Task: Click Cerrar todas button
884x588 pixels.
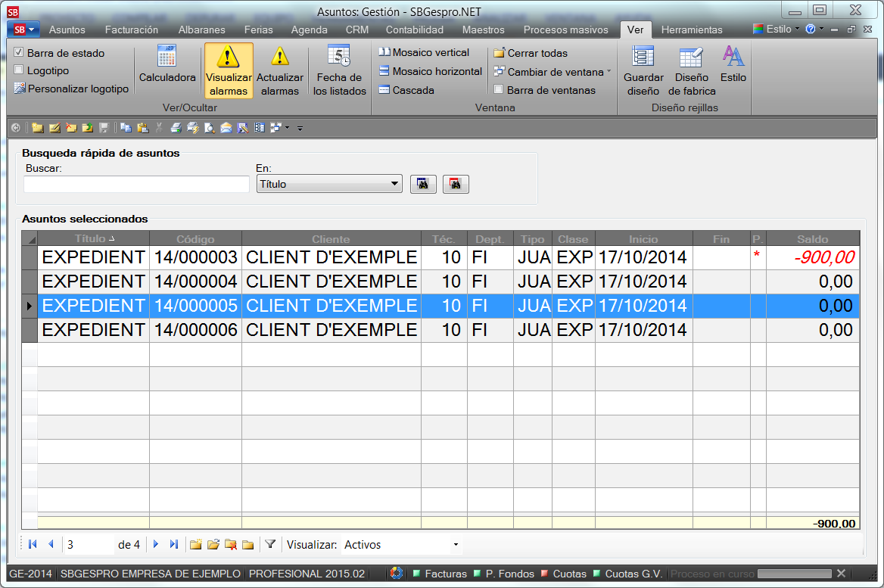Action: (531, 53)
